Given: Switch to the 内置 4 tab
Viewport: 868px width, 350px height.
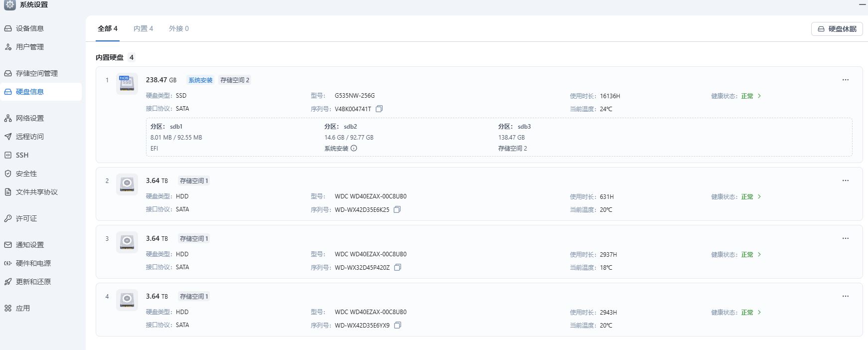Looking at the screenshot, I should pos(144,28).
